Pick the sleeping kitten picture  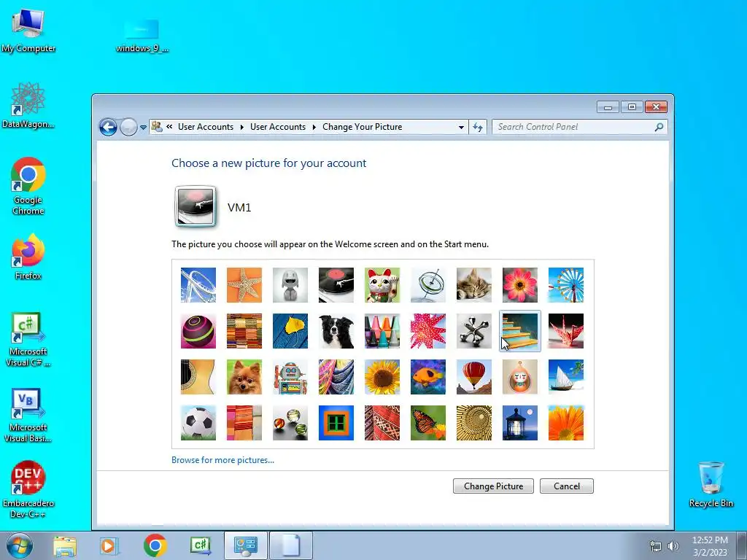click(x=474, y=285)
